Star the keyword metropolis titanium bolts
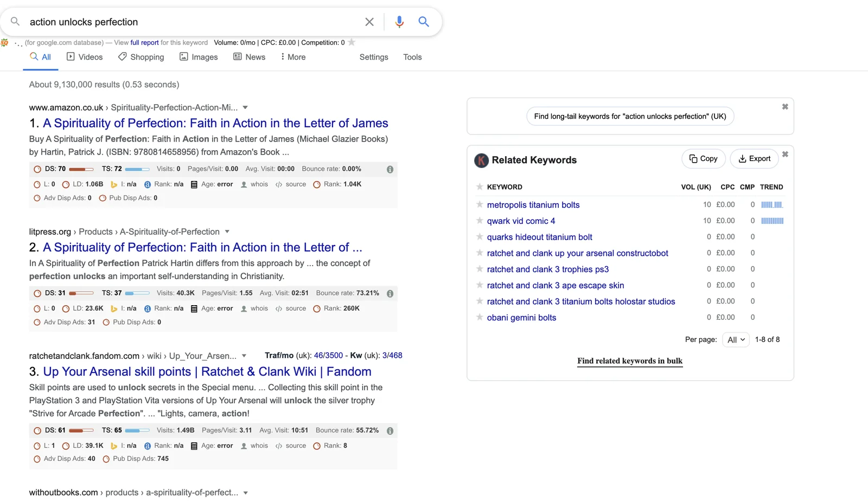This screenshot has height=503, width=868. (x=480, y=204)
